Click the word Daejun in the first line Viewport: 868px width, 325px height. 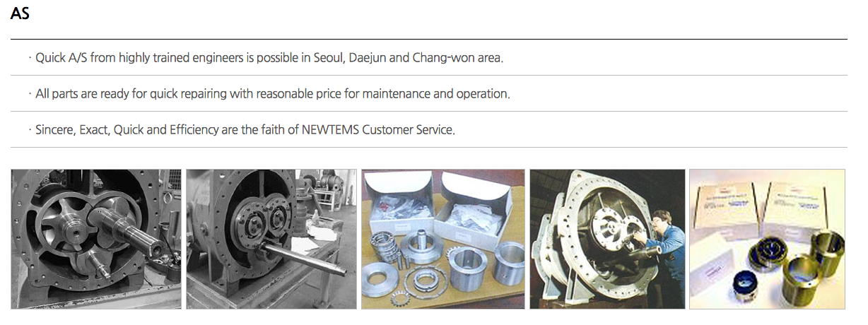pyautogui.click(x=368, y=57)
